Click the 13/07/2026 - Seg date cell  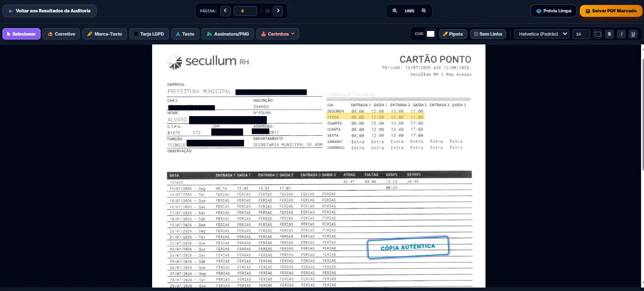tap(187, 188)
